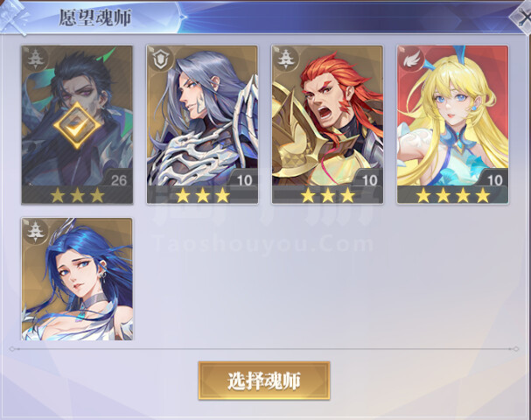The image size is (531, 420).
Task: Click the three-star rating on silver-haired card
Action: 202,195
